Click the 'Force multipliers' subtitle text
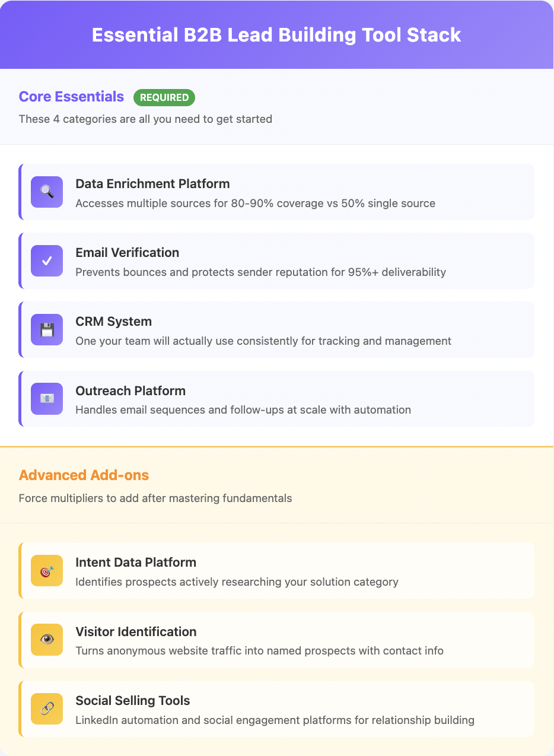554x756 pixels. click(155, 498)
